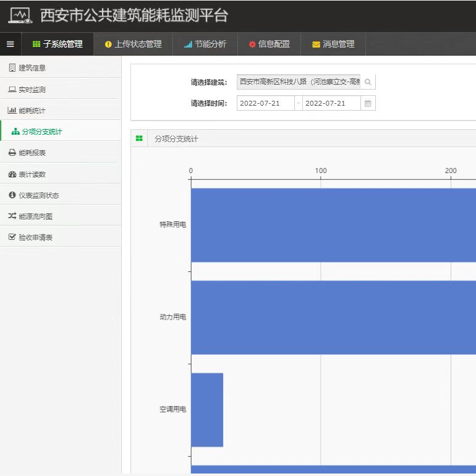The width and height of the screenshot is (476, 476).
Task: Click the start date field 2022-07-21
Action: click(265, 103)
